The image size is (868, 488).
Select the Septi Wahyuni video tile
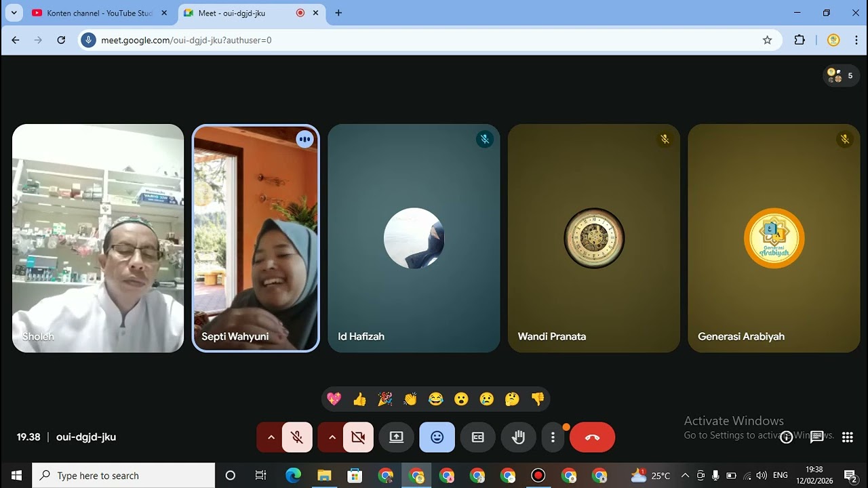tap(256, 238)
